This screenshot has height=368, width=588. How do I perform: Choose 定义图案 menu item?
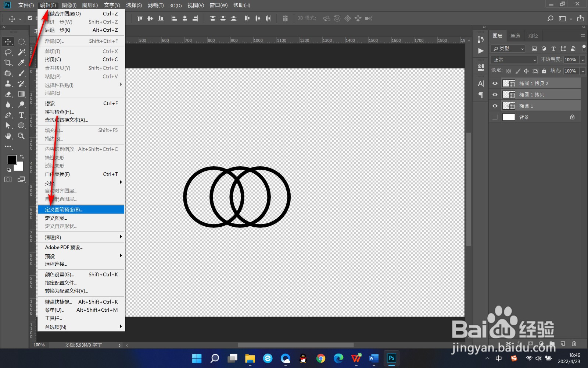[x=81, y=218]
